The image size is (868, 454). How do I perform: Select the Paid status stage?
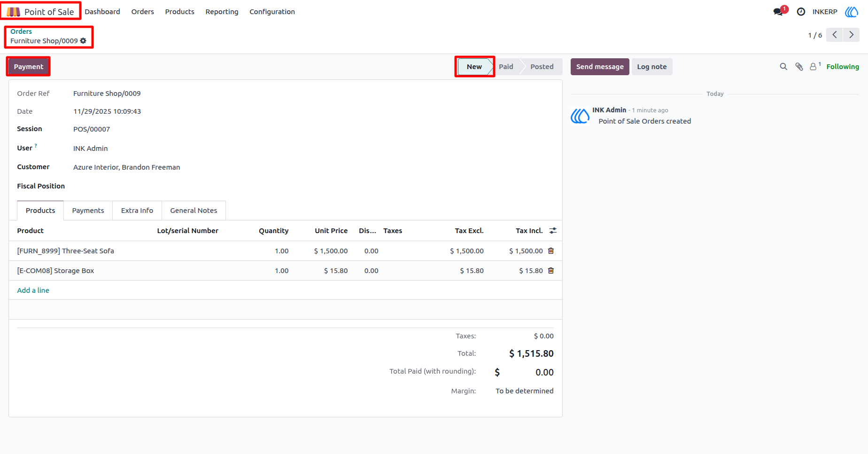[506, 67]
